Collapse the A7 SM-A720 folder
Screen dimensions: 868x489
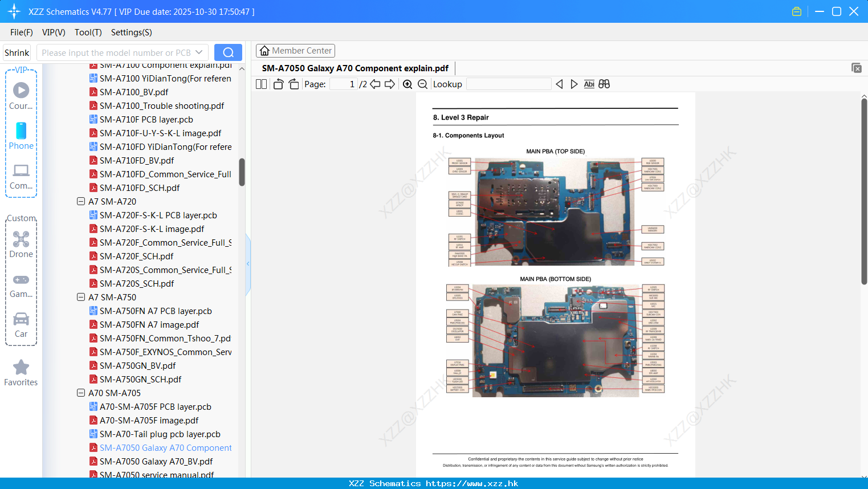coord(81,201)
